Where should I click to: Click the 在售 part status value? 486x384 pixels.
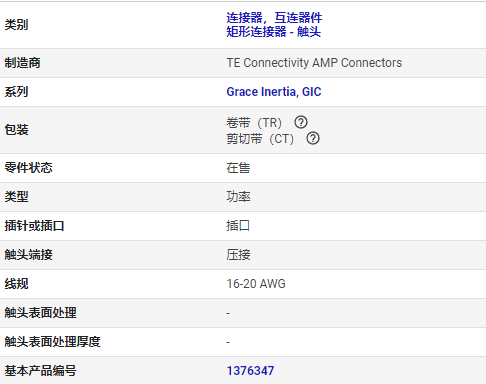tap(238, 168)
